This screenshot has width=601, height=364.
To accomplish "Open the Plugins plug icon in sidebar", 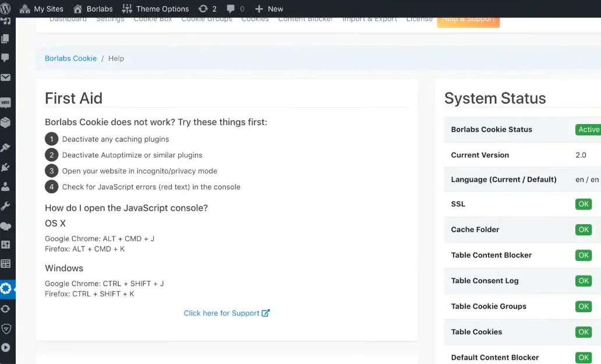I will 6,167.
